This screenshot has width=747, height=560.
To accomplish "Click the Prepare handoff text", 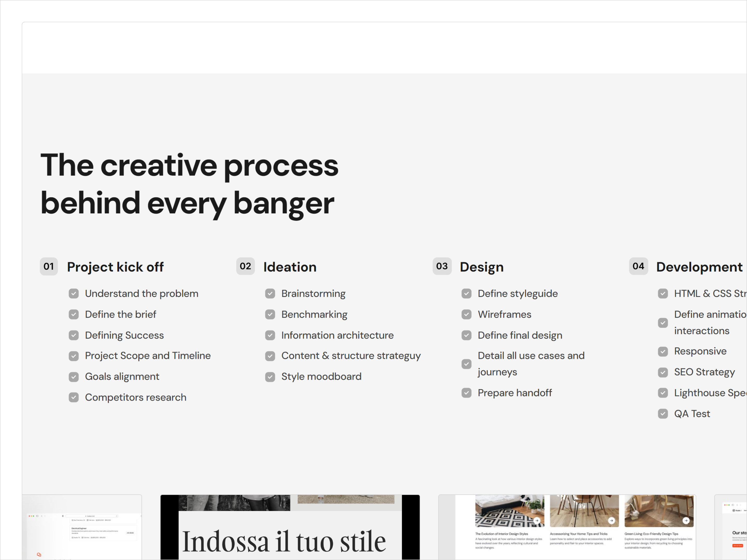I will coord(515,393).
